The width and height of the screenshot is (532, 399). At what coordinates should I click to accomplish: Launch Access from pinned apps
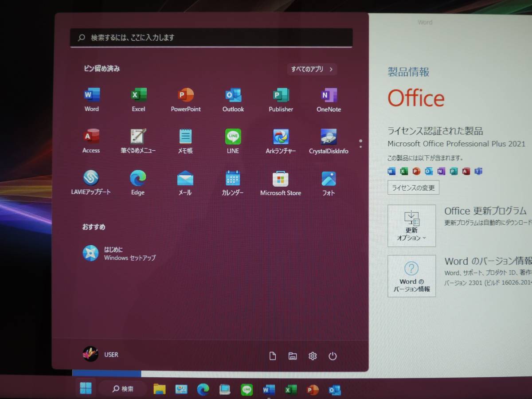pyautogui.click(x=91, y=141)
